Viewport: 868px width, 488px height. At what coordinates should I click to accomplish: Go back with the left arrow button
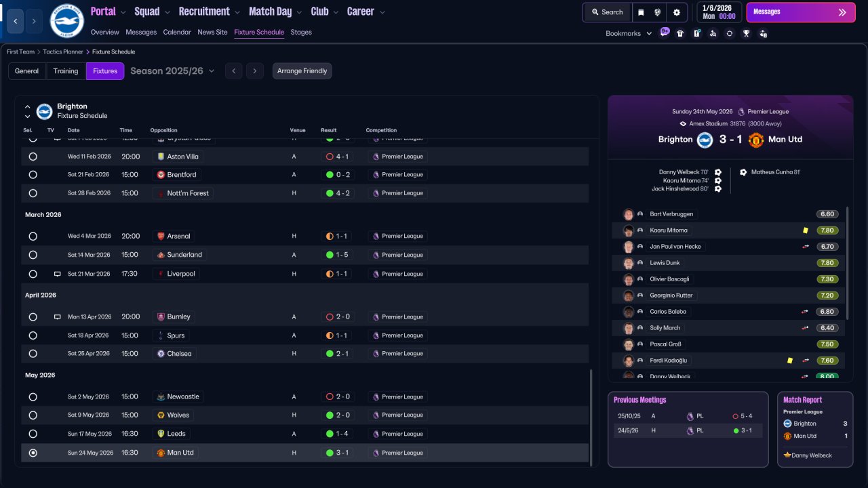(15, 21)
